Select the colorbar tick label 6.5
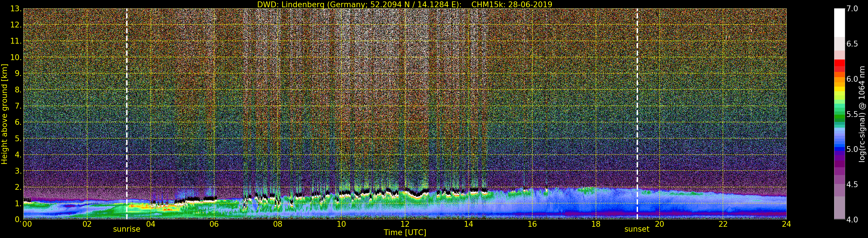The image size is (868, 238). pyautogui.click(x=852, y=44)
